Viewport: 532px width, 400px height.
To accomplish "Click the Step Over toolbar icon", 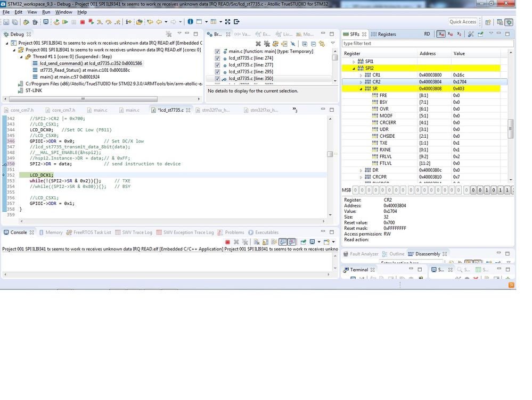I will click(109, 22).
